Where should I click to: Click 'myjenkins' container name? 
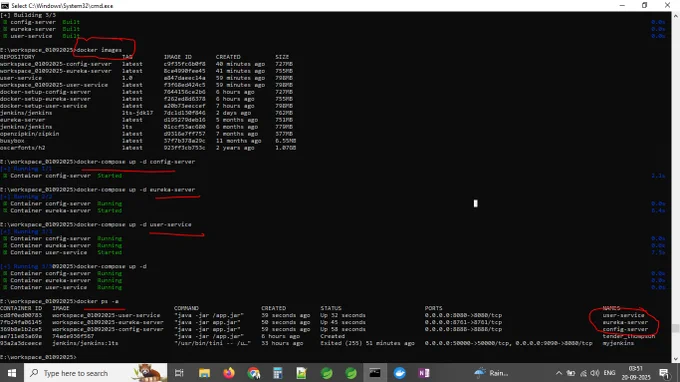click(x=618, y=343)
